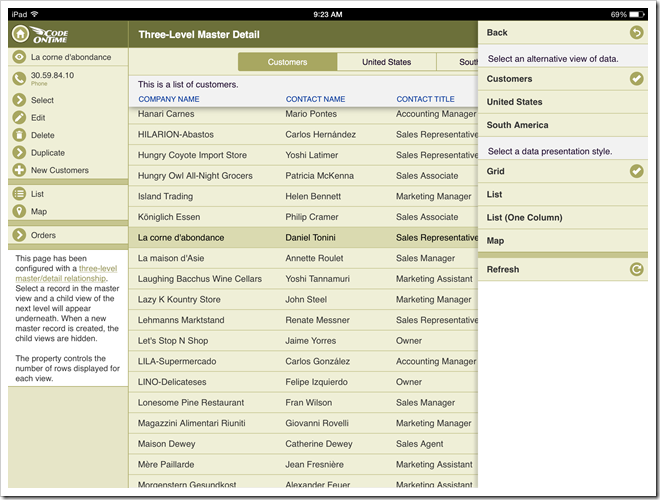Tap the Code OnTime logo
Viewport: 660px width, 500px height.
(49, 35)
